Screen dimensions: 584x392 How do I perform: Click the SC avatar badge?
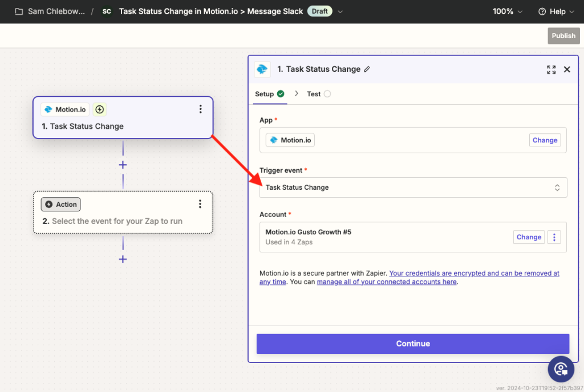coord(107,11)
